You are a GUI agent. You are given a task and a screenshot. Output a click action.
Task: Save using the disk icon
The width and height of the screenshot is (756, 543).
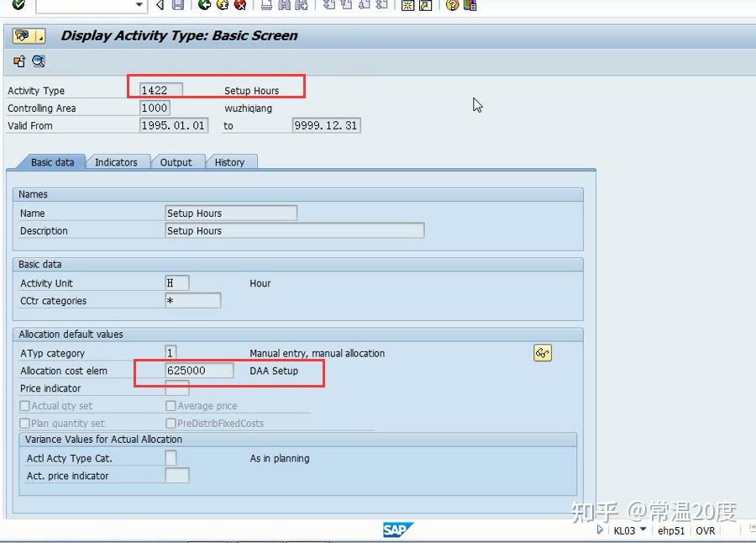click(176, 6)
